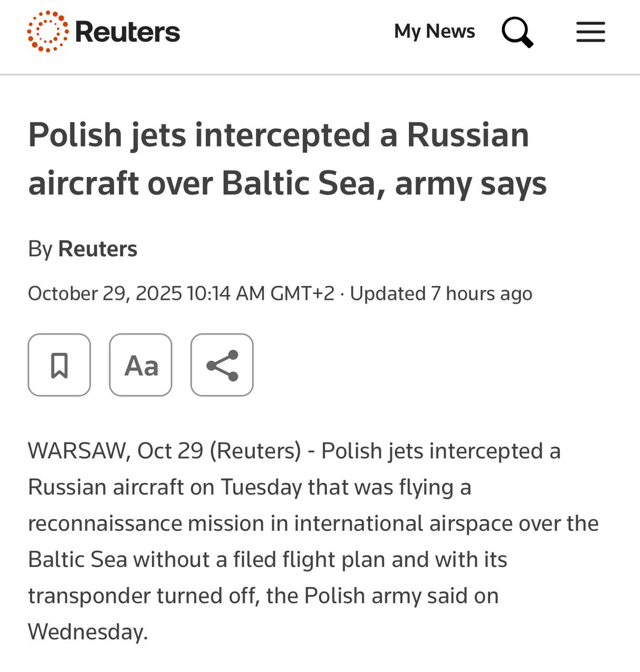Click the "By" label before the author name
The width and height of the screenshot is (640, 672).
(x=40, y=249)
